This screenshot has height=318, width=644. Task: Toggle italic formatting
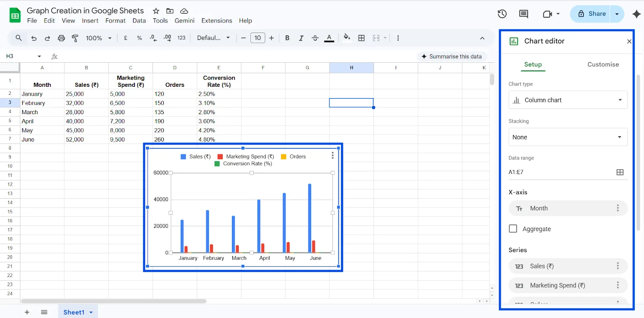(301, 38)
